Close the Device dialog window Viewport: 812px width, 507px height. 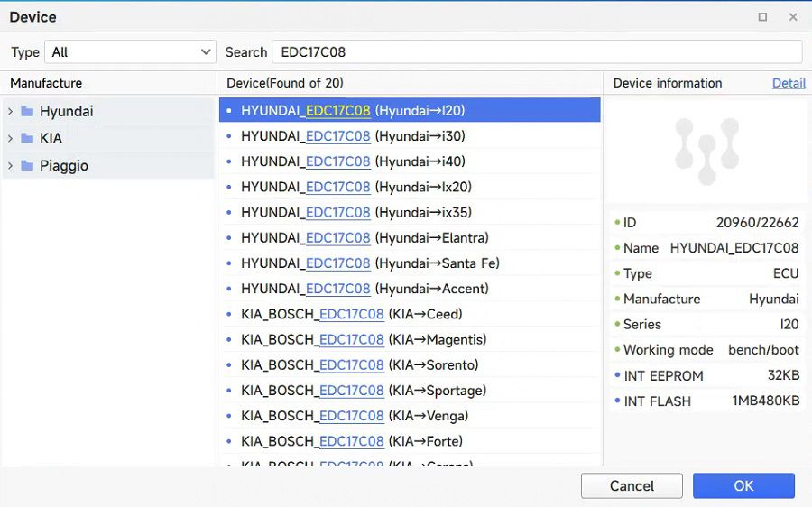click(x=793, y=17)
